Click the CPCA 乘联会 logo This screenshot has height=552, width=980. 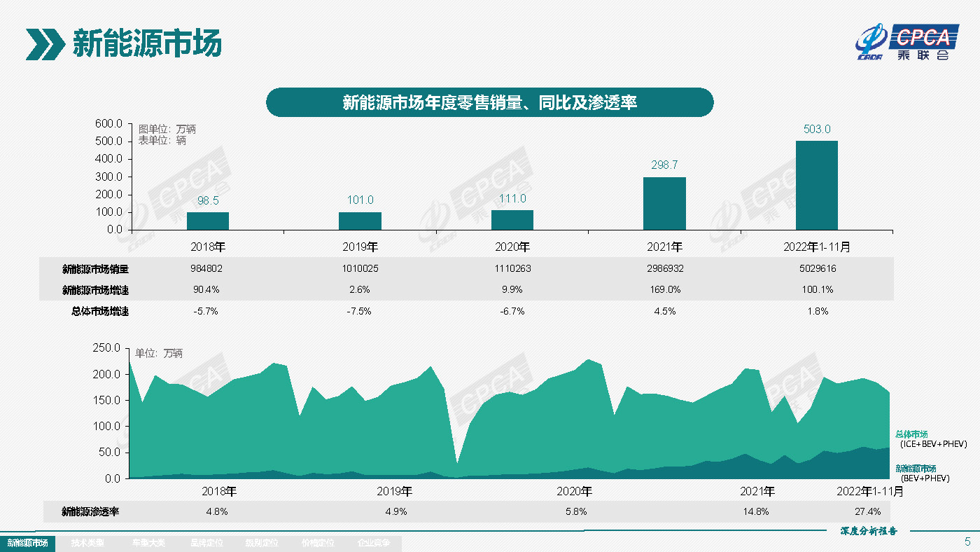click(x=906, y=42)
